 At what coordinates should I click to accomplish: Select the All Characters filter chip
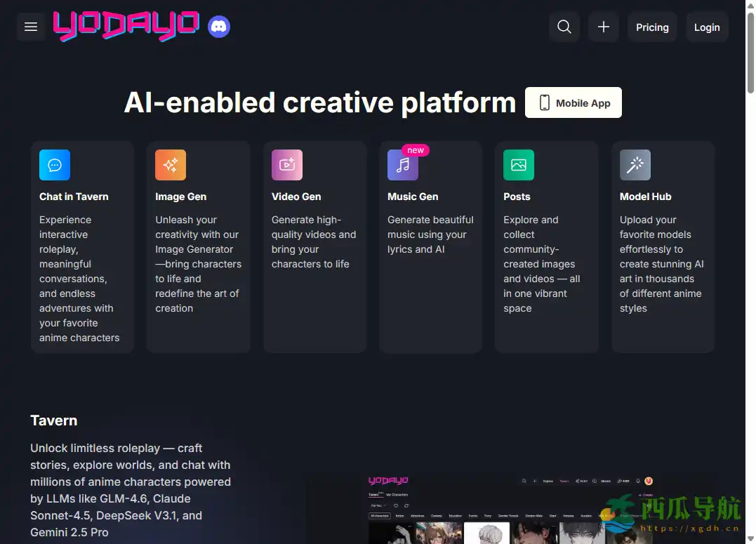tap(380, 516)
